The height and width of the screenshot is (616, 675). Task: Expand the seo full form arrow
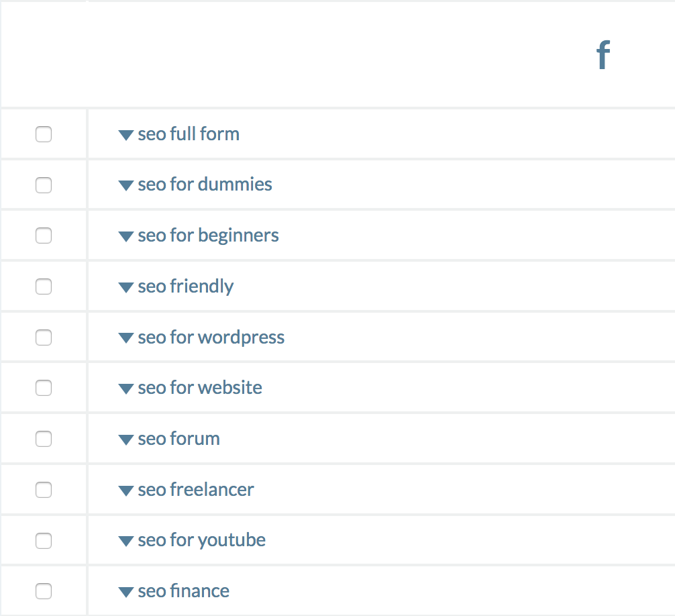pos(125,135)
